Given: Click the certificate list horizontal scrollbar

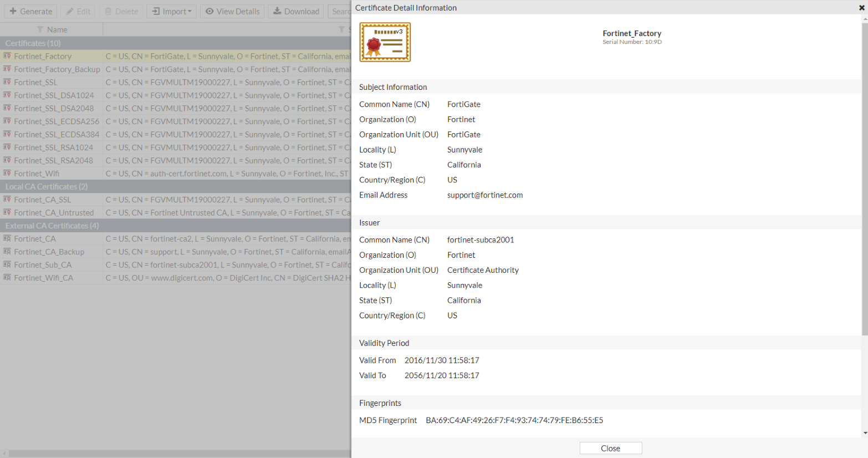Looking at the screenshot, I should [180, 454].
